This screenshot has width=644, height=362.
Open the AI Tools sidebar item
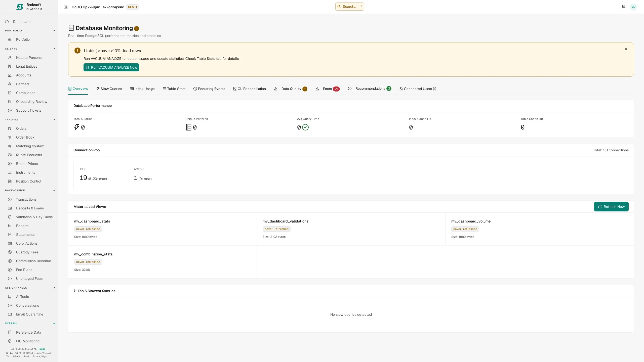pyautogui.click(x=23, y=297)
